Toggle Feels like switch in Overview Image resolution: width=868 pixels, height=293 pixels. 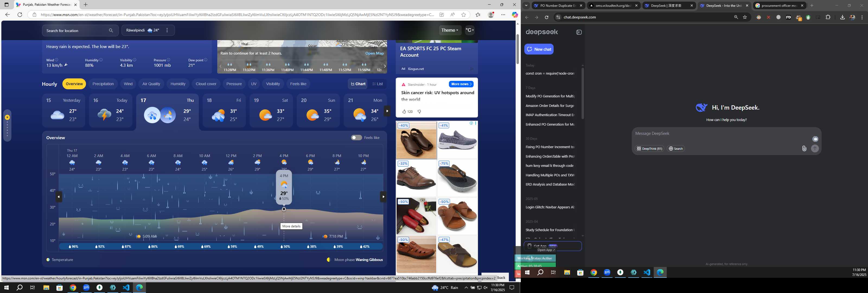(356, 138)
